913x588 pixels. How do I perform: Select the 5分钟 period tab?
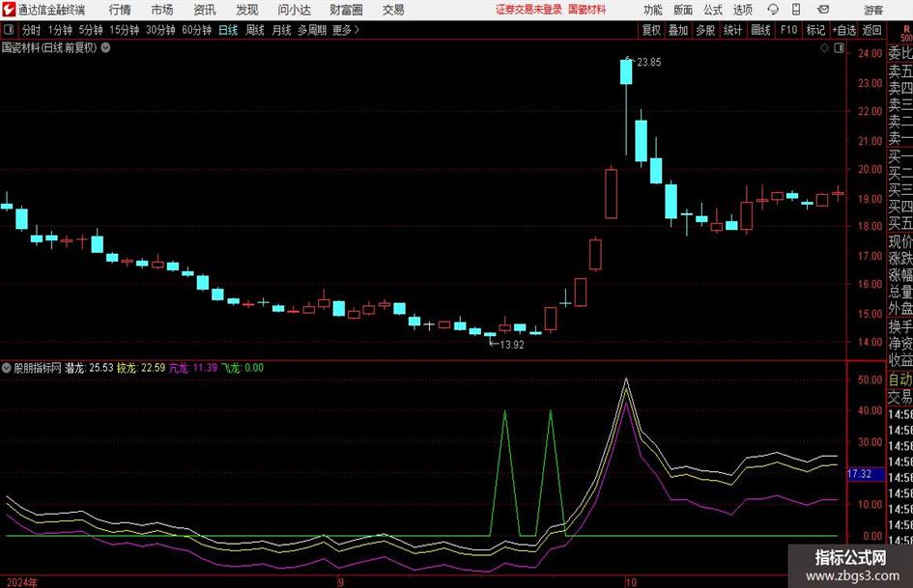coord(91,30)
